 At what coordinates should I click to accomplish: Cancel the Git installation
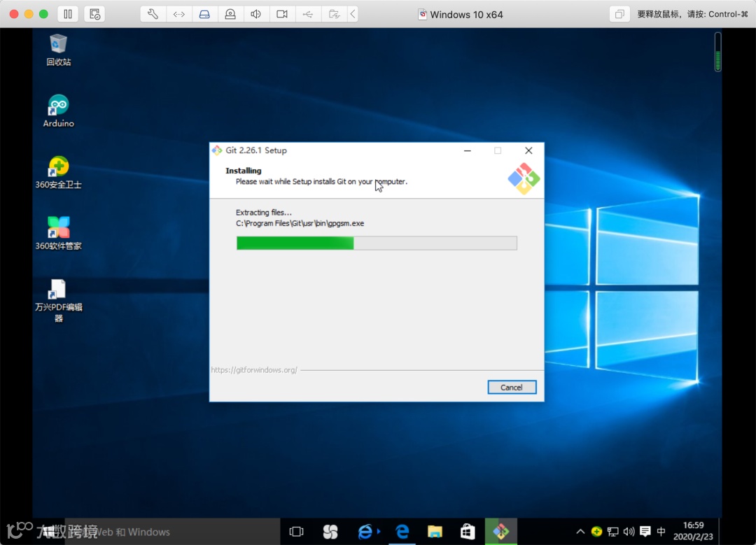512,387
